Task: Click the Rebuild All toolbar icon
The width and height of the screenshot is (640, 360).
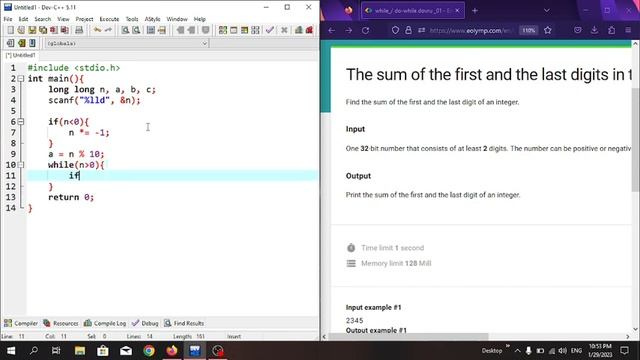Action: (255, 30)
